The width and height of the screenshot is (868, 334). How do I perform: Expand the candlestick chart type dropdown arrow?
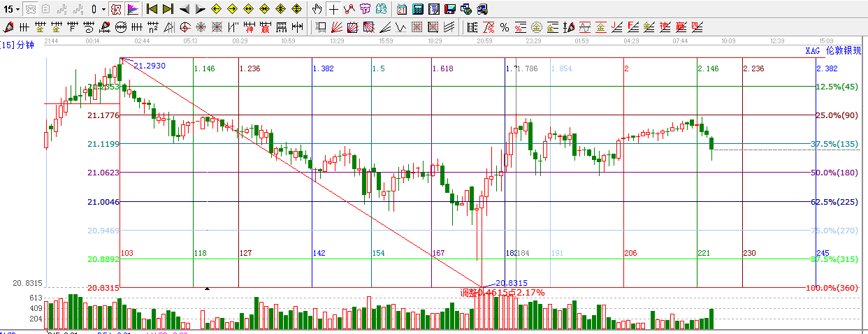point(103,9)
